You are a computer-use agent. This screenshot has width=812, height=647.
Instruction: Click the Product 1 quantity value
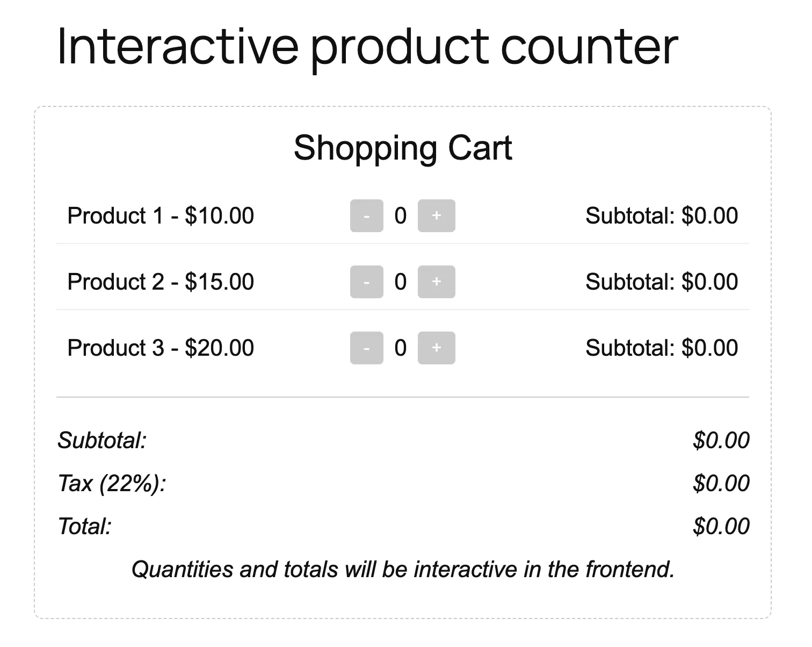tap(401, 216)
